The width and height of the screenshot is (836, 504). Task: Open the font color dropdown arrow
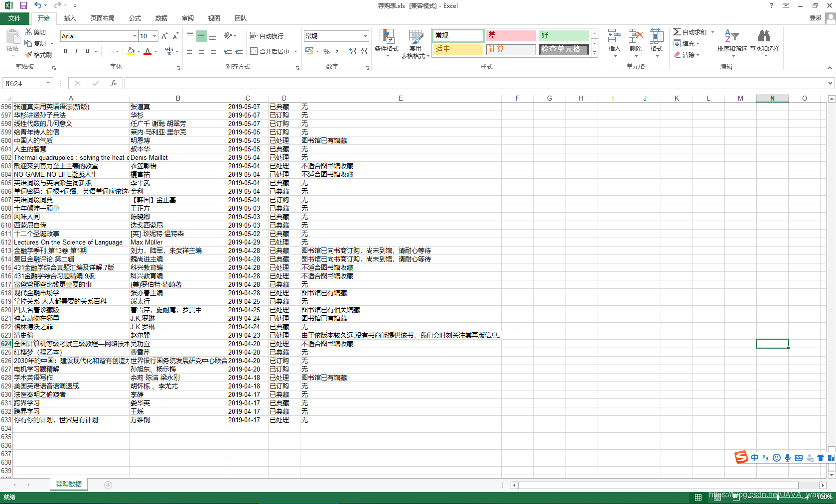[155, 51]
